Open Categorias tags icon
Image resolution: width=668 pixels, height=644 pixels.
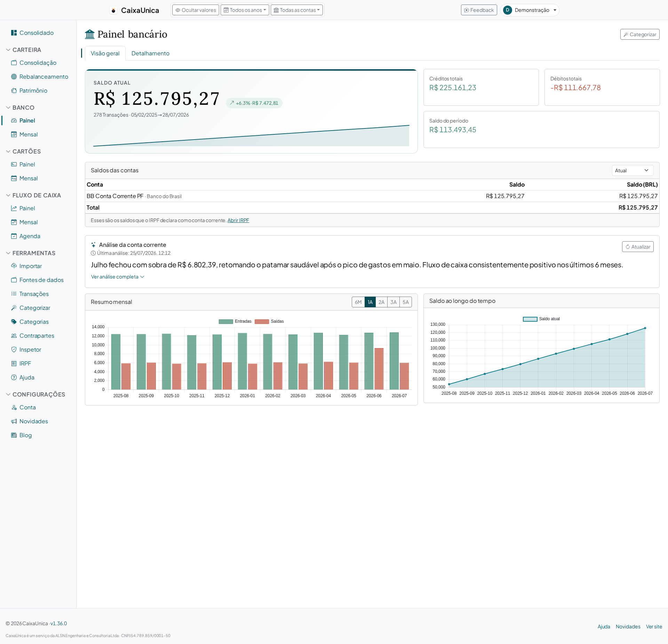coord(14,322)
